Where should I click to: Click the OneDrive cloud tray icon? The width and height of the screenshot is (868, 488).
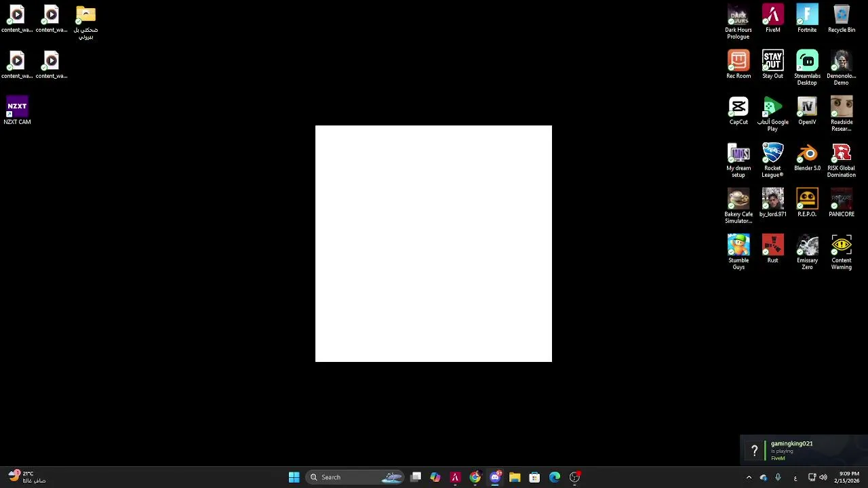(x=764, y=477)
